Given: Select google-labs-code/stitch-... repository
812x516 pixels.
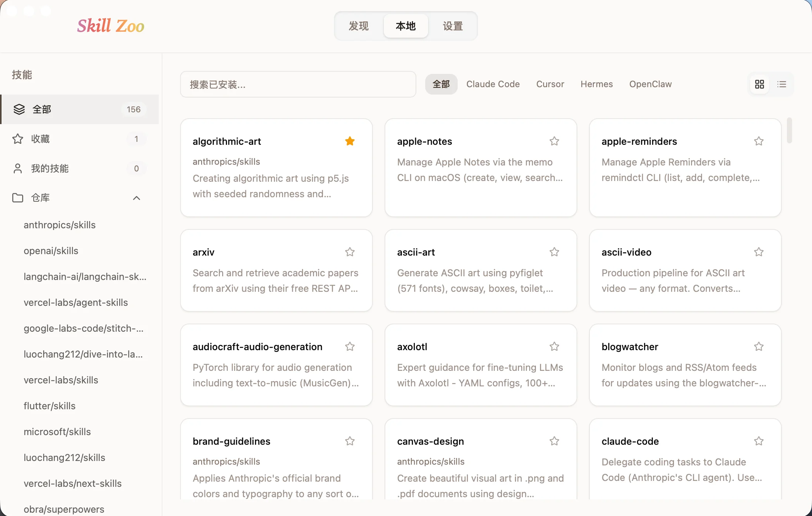Looking at the screenshot, I should tap(84, 328).
